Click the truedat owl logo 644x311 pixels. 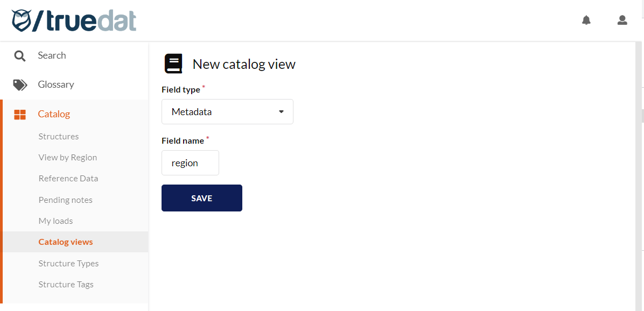(x=73, y=20)
